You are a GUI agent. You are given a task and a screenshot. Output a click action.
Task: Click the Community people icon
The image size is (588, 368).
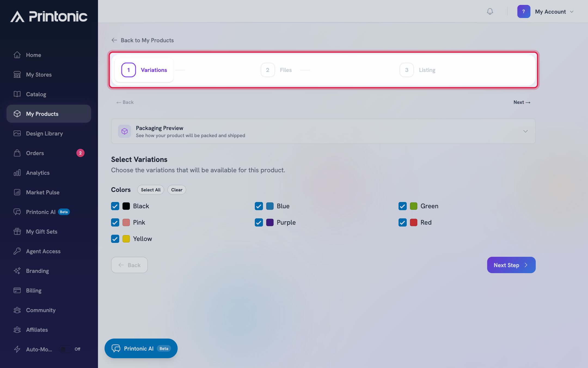click(x=17, y=310)
